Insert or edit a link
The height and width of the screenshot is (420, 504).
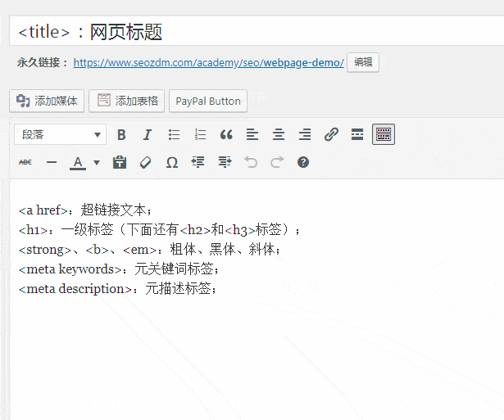(331, 134)
